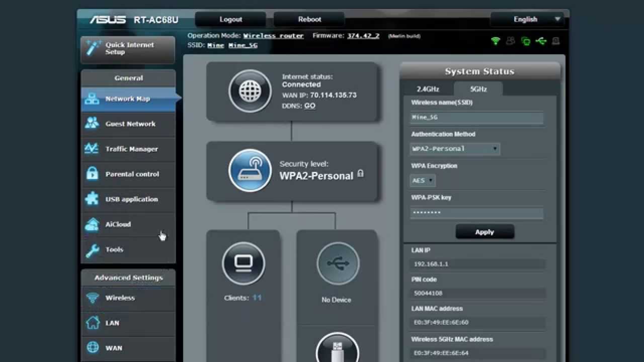Open WPA Encryption AES dropdown

(x=423, y=180)
